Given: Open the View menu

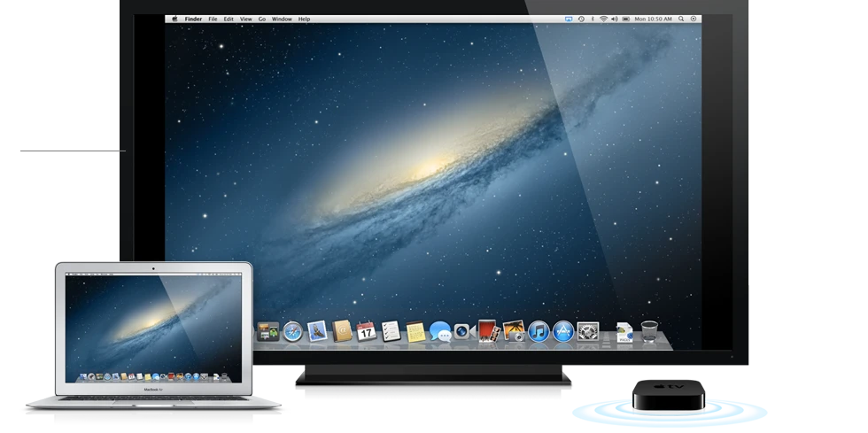Looking at the screenshot, I should point(246,19).
